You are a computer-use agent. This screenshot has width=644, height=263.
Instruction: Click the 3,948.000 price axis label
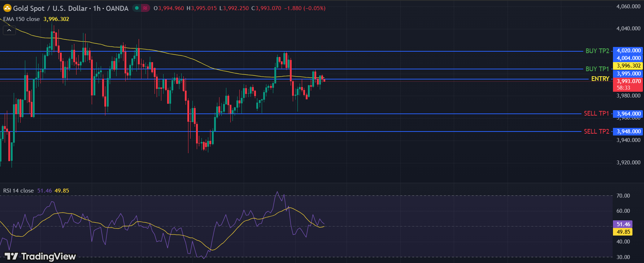pos(628,131)
